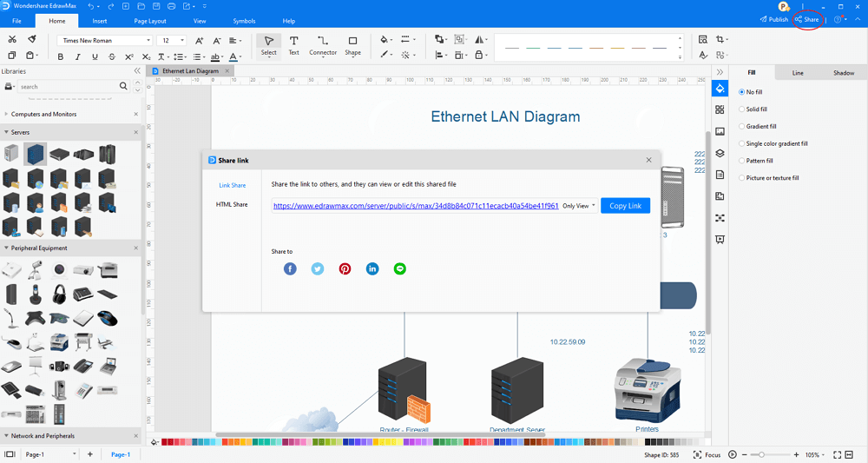Click the Pinterest share icon

345,268
